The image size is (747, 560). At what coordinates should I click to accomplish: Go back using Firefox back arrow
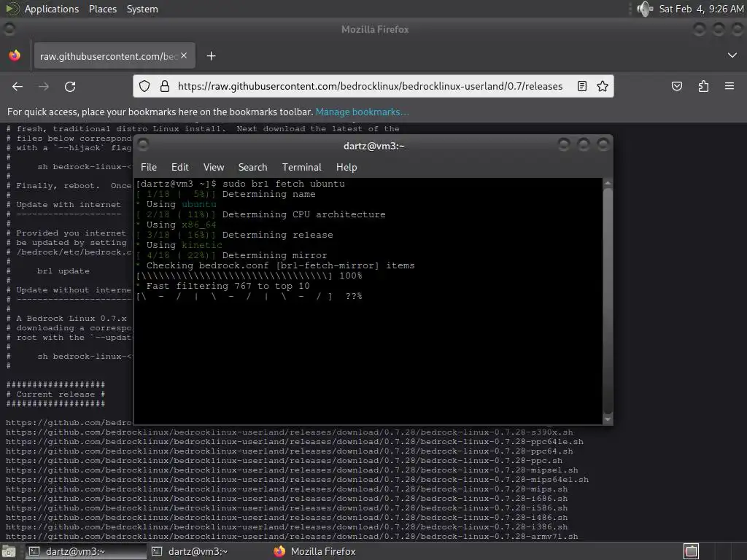[x=18, y=86]
